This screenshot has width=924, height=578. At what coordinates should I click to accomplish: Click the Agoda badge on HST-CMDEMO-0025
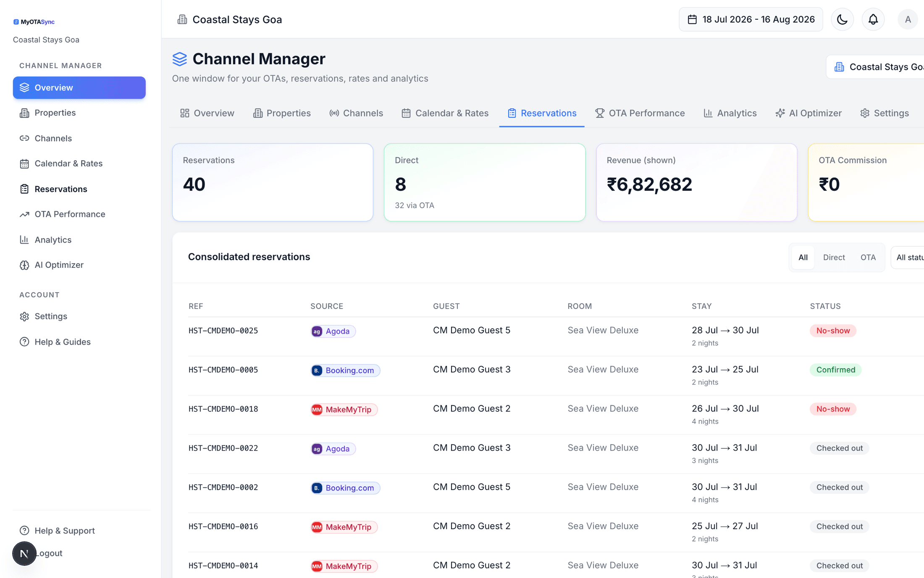tap(333, 331)
